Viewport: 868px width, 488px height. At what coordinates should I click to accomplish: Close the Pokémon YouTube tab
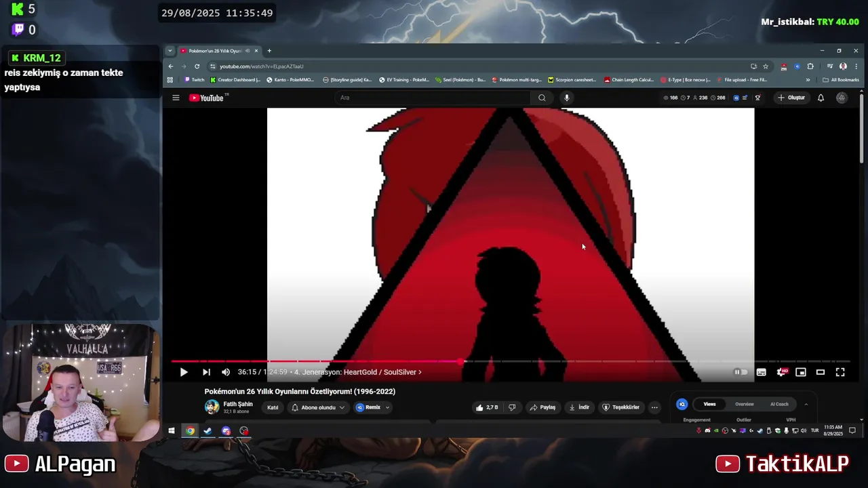click(x=256, y=51)
